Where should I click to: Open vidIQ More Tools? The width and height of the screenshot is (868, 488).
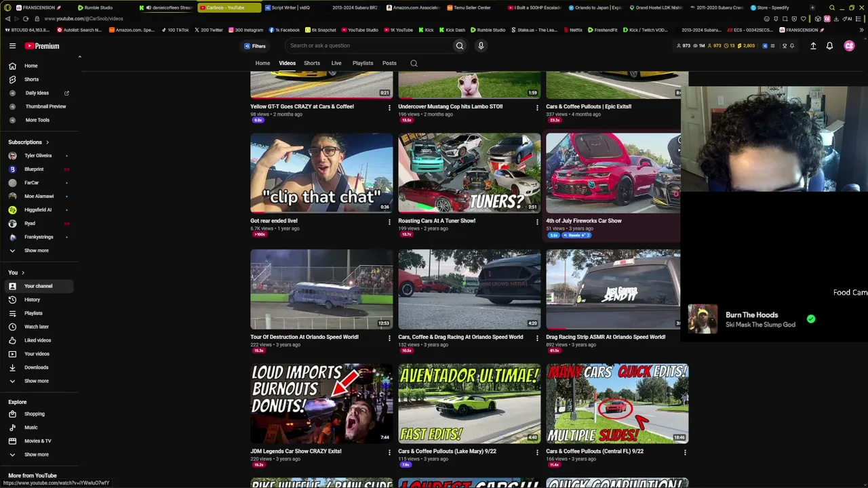coord(38,120)
